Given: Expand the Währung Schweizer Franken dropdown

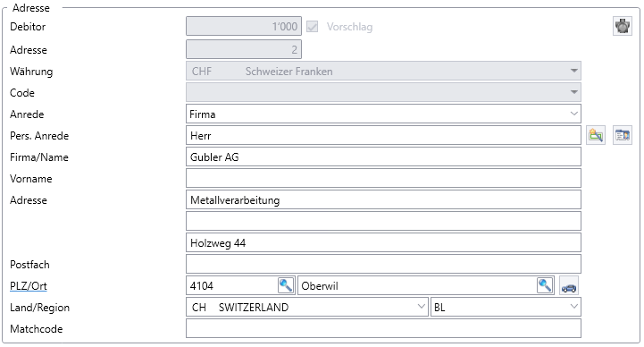Looking at the screenshot, I should point(574,72).
